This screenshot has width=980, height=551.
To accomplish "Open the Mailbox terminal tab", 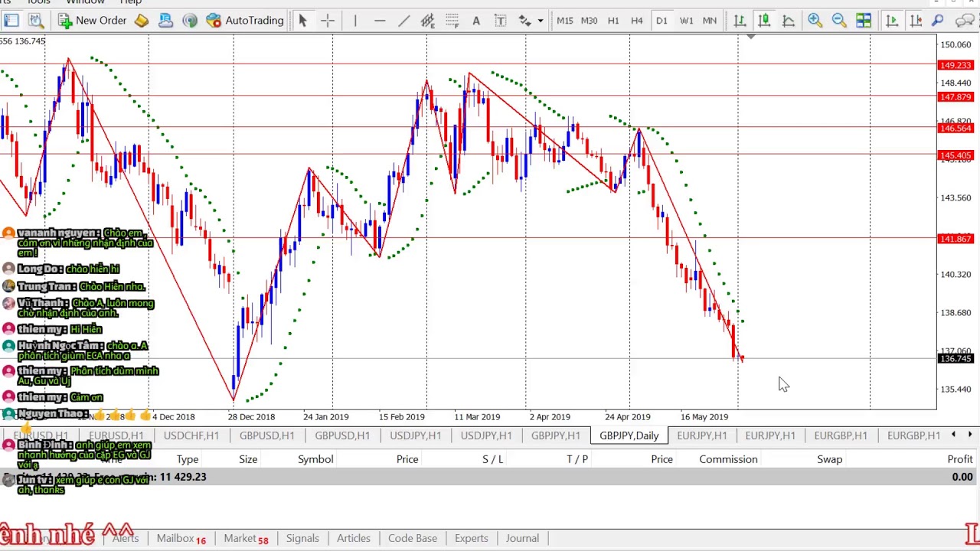I will coord(181,538).
